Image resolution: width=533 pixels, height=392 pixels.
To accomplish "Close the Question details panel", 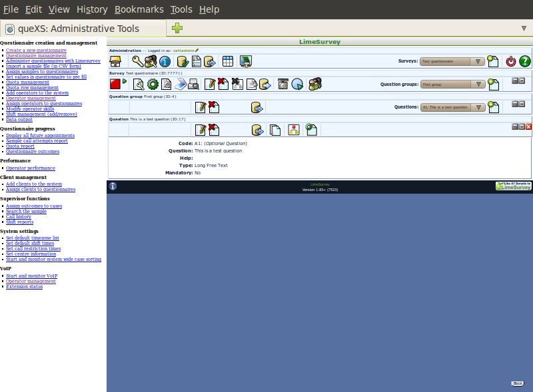I will (x=529, y=126).
